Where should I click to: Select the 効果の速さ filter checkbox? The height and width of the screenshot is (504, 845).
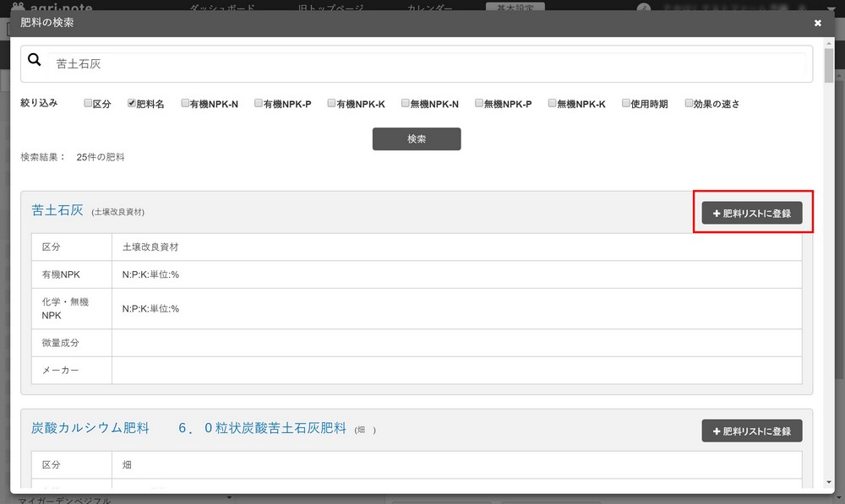689,104
